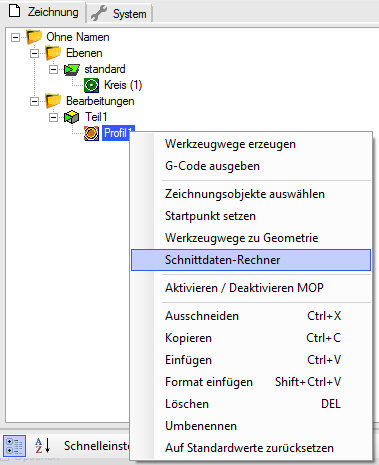Screen dimensions: 379x465
Task: Click the green standard layer icon
Action: click(72, 69)
